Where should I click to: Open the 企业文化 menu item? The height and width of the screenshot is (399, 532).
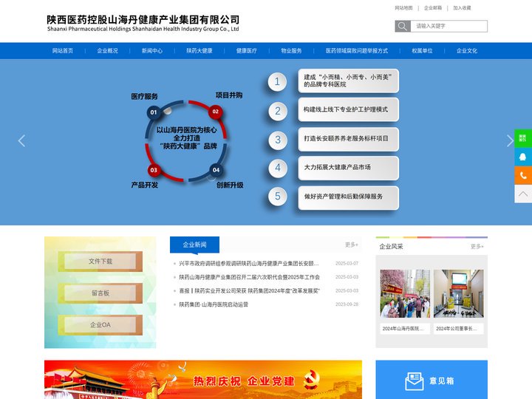(467, 51)
